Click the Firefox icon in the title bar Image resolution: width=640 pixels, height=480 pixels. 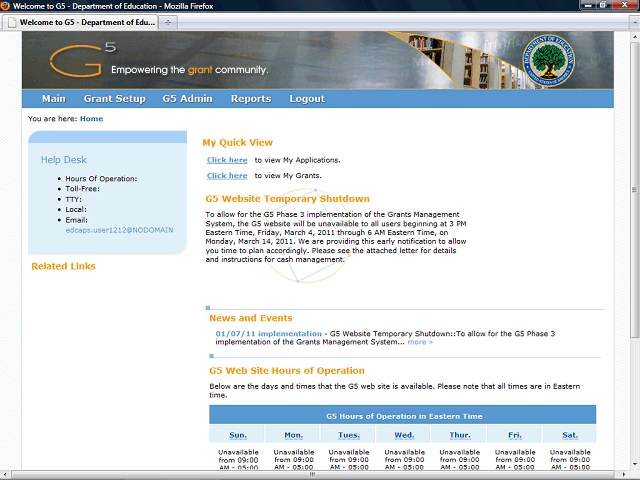click(6, 6)
